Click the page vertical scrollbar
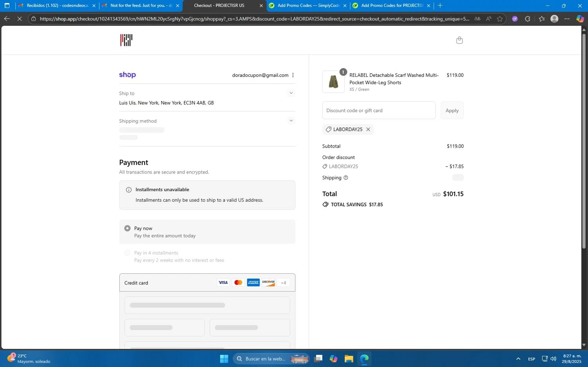588x367 pixels. click(x=584, y=141)
